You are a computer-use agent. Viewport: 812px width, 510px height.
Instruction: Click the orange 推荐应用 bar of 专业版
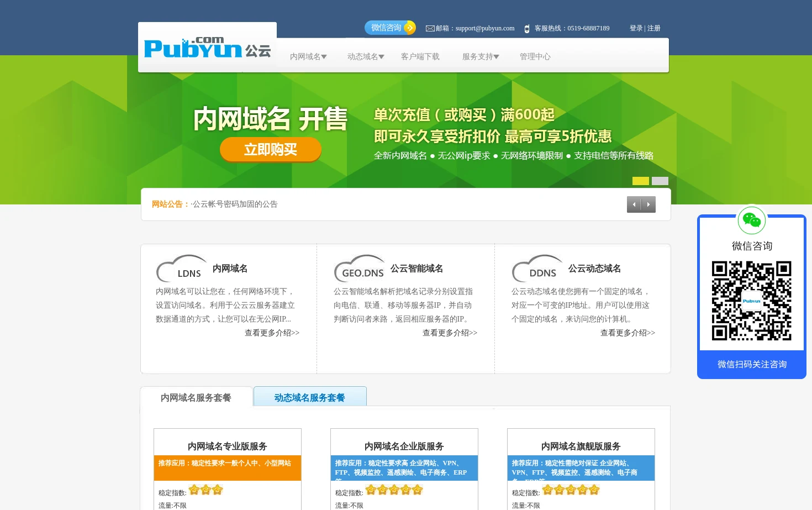click(228, 467)
